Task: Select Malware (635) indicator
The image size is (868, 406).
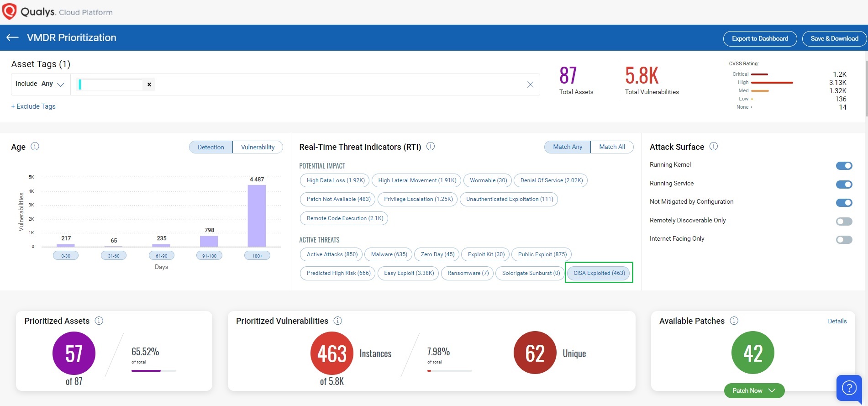Action: [x=389, y=254]
